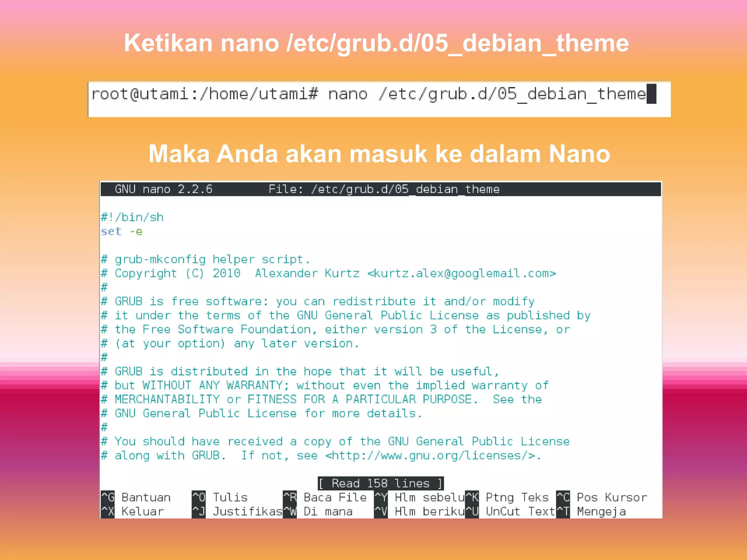This screenshot has width=747, height=560.
Task: Click the 'grub-mkconfig helper script' comment line
Action: click(x=206, y=259)
